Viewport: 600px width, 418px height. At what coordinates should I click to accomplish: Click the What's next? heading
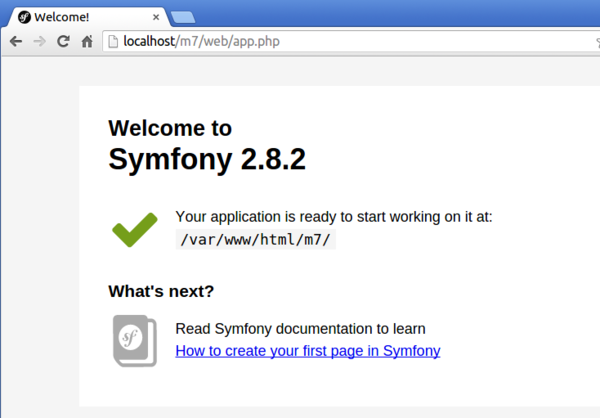pos(160,292)
